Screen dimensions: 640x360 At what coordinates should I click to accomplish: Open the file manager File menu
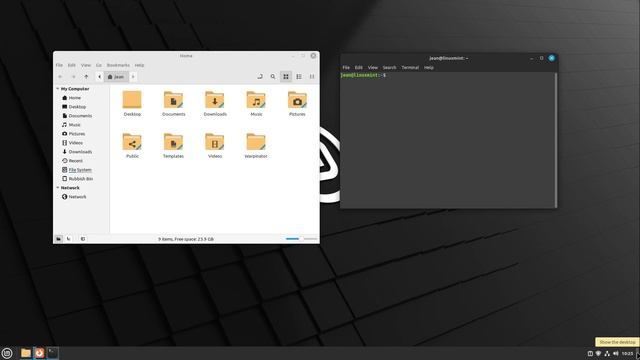tap(60, 65)
